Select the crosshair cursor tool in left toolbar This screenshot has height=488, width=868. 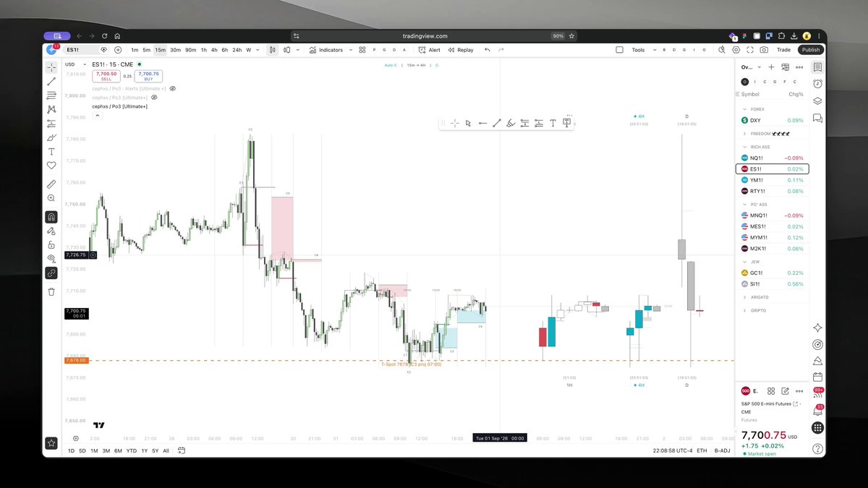tap(51, 67)
